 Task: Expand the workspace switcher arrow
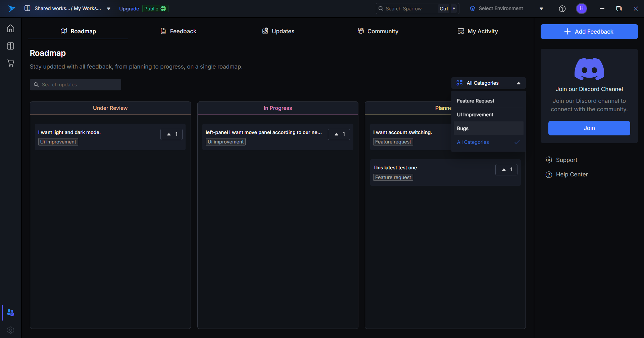(109, 9)
